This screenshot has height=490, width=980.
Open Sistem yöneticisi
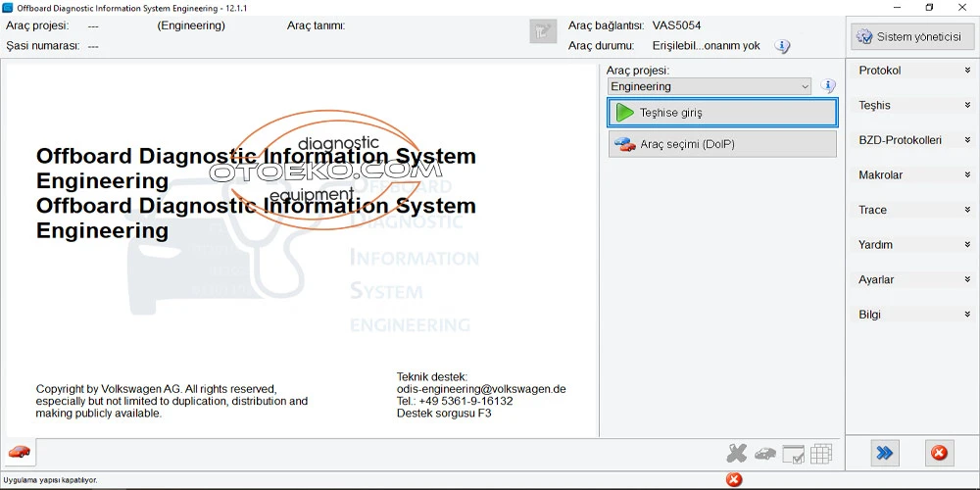(912, 37)
